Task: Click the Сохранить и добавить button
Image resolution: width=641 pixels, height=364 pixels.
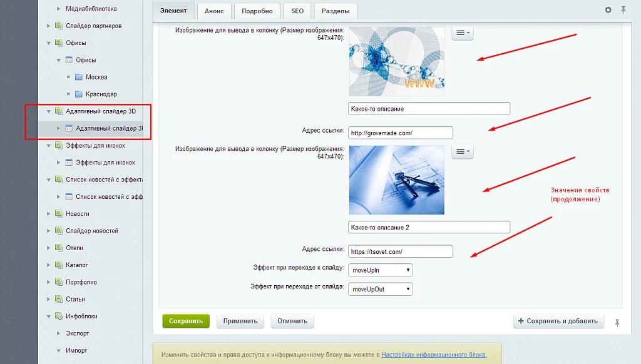Action: [x=558, y=321]
